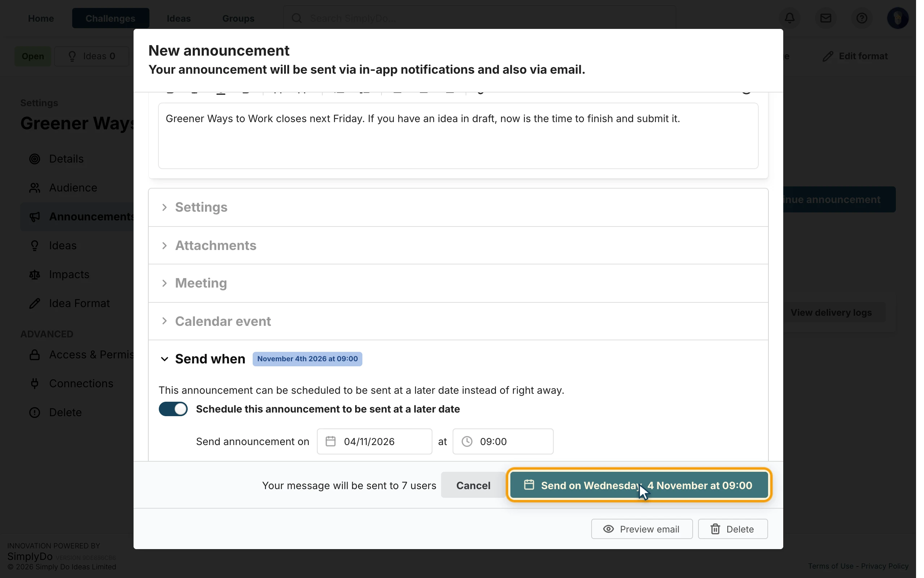Open the help question mark icon
The height and width of the screenshot is (578, 924).
pyautogui.click(x=862, y=18)
